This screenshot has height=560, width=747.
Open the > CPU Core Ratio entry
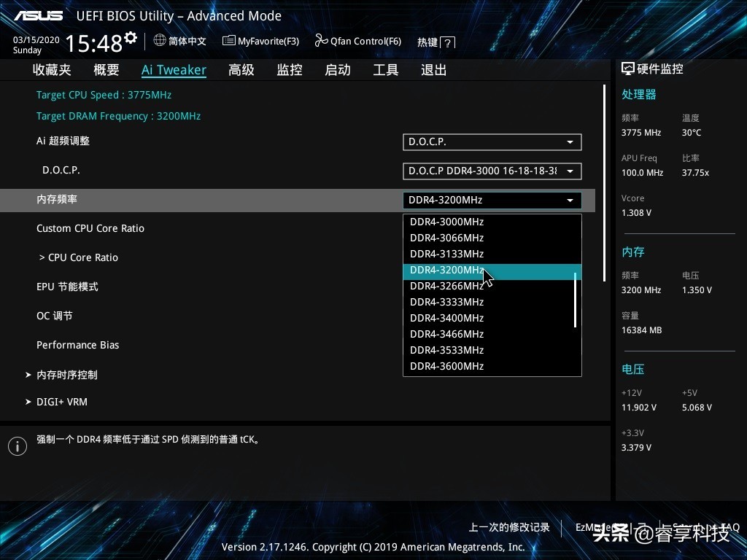coord(78,257)
